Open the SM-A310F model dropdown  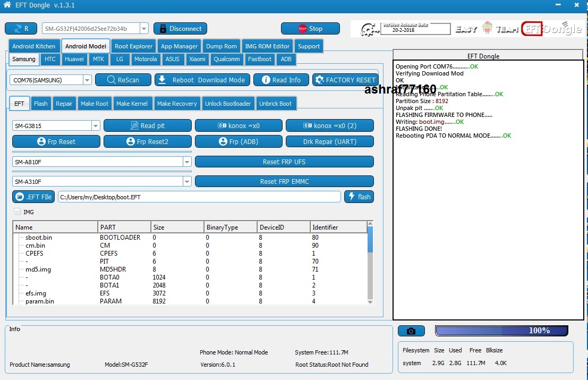tap(187, 182)
